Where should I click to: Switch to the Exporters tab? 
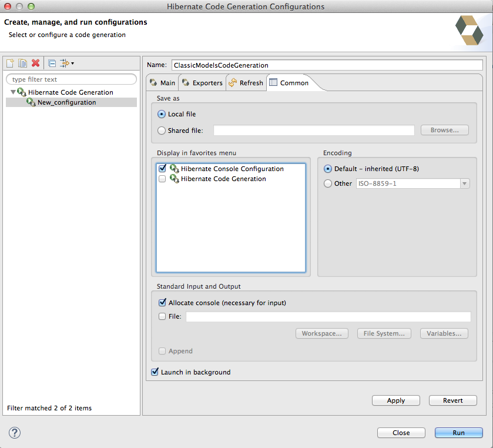pos(202,83)
